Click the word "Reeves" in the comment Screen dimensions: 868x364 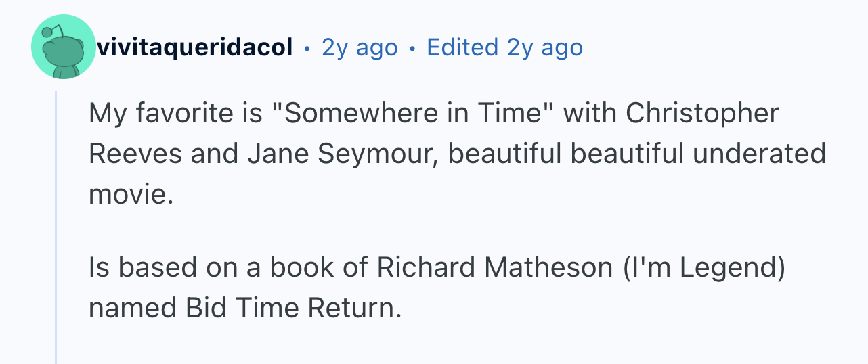click(x=135, y=154)
